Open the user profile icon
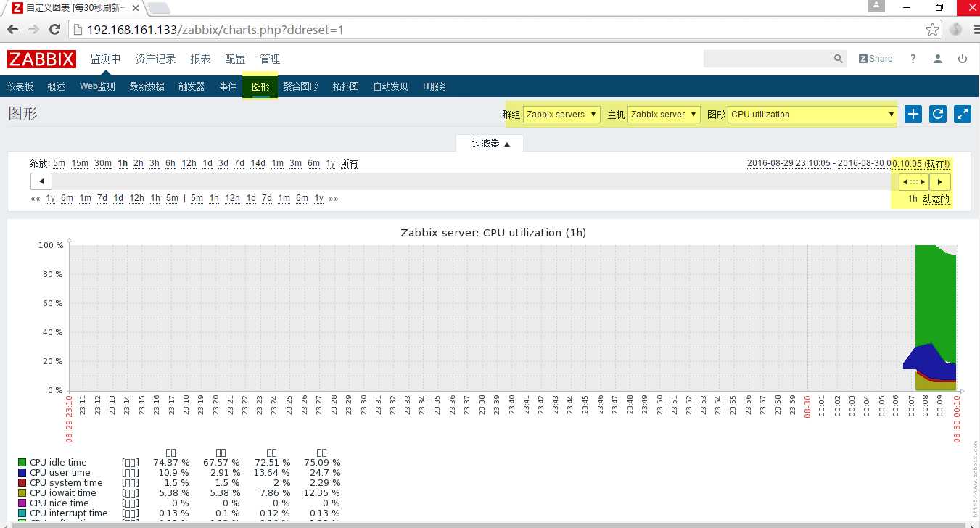Viewport: 980px width, 528px height. [x=938, y=59]
